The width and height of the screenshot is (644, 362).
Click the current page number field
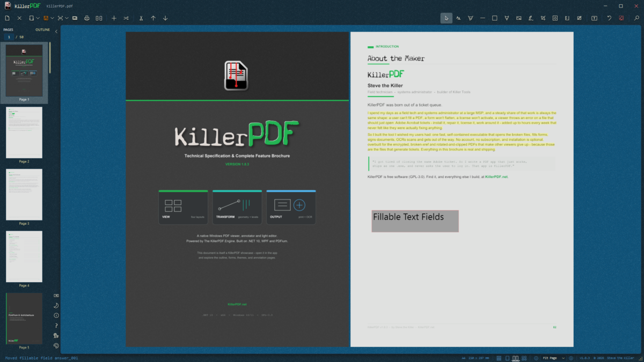(x=9, y=37)
